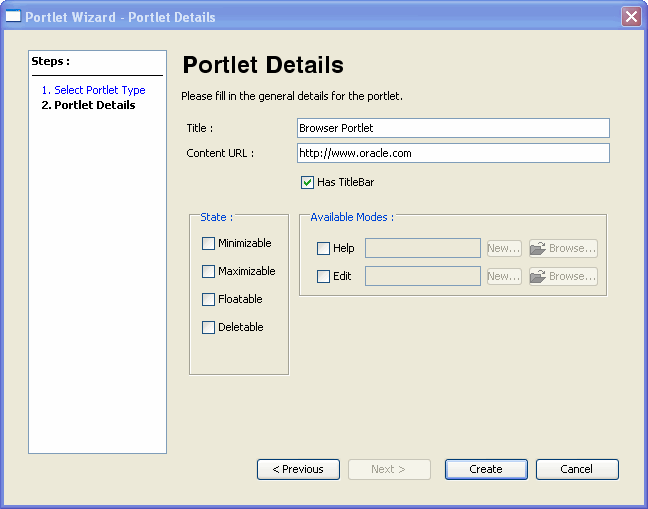Focus the Content URL input field
648x509 pixels.
point(453,153)
